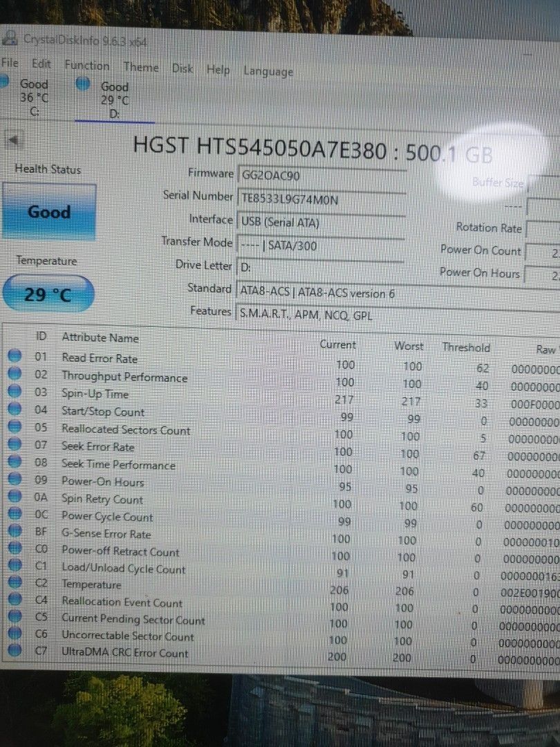Click the Threshold column header

point(466,347)
